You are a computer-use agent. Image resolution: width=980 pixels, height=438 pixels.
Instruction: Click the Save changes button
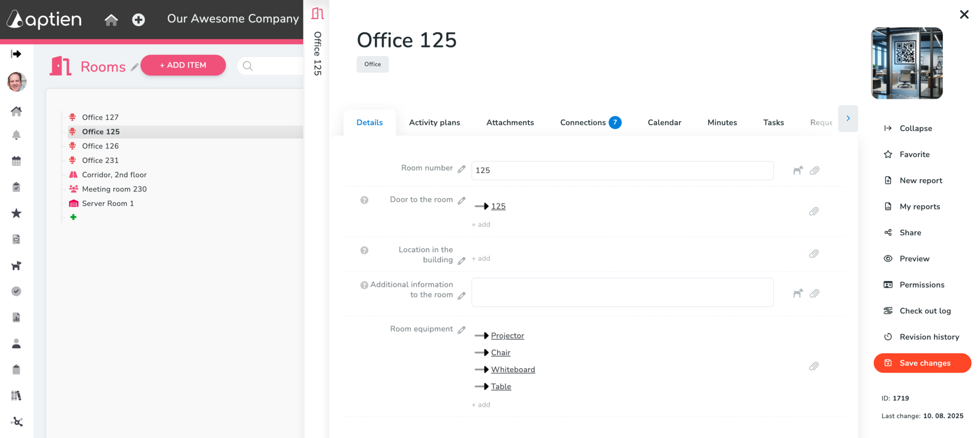(922, 363)
